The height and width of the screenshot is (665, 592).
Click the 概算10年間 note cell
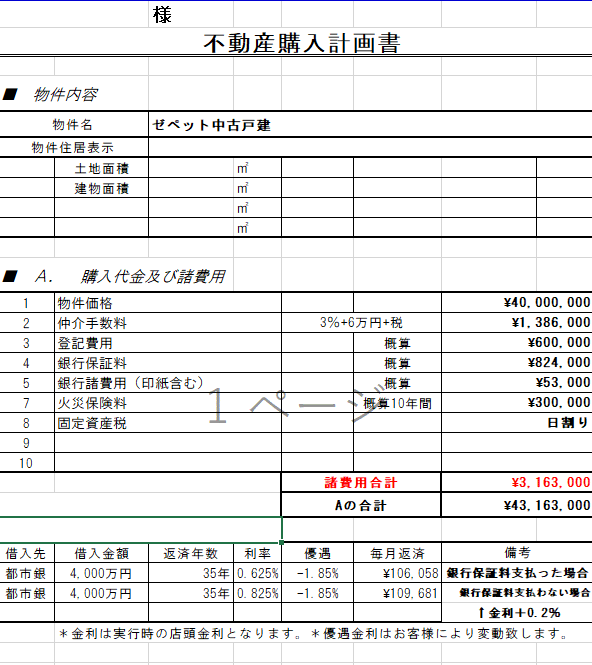(397, 403)
